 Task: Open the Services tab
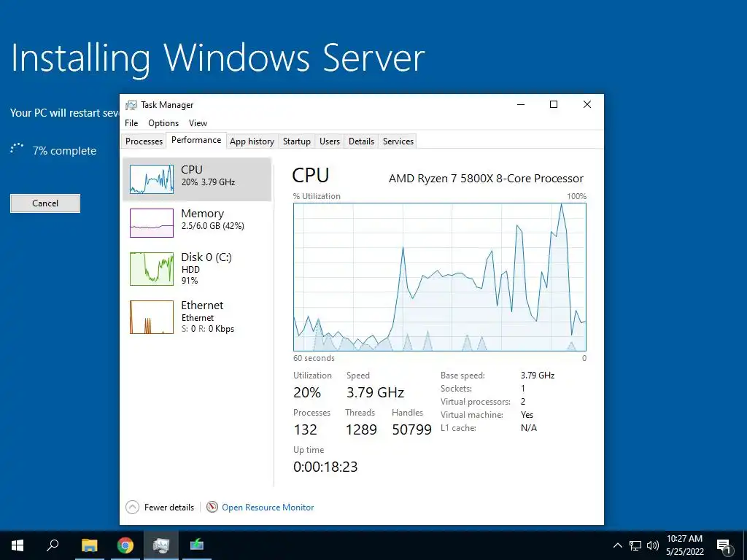click(398, 141)
